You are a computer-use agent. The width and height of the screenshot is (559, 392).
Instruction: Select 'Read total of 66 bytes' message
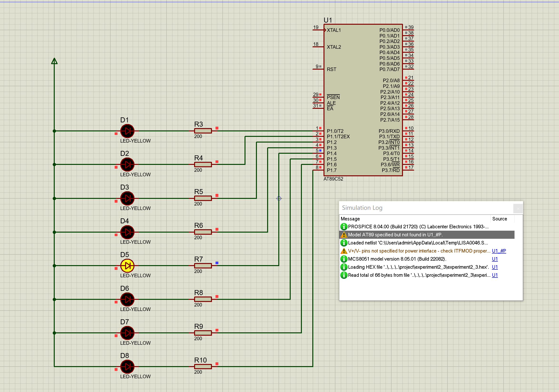[x=419, y=275]
